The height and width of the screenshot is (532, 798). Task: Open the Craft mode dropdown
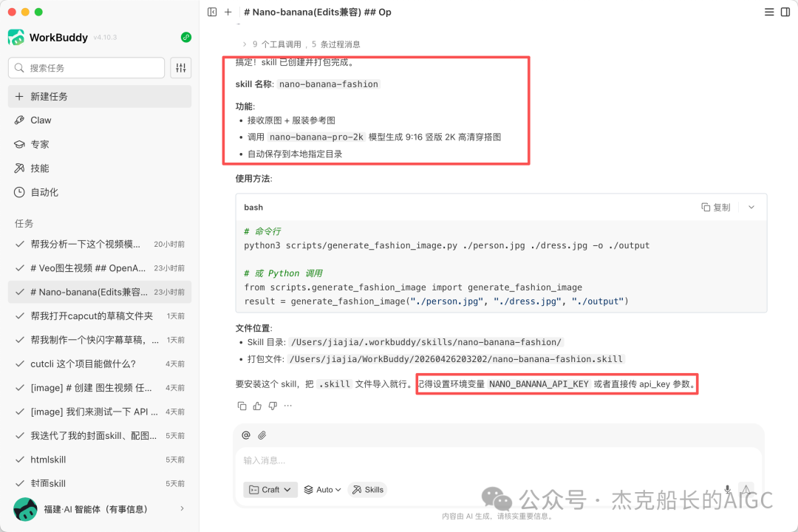[270, 490]
